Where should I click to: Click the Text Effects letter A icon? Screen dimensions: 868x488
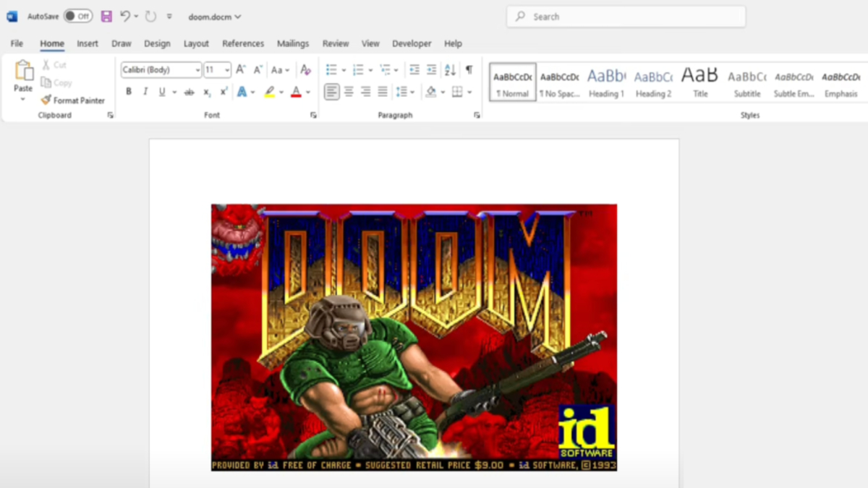(242, 92)
